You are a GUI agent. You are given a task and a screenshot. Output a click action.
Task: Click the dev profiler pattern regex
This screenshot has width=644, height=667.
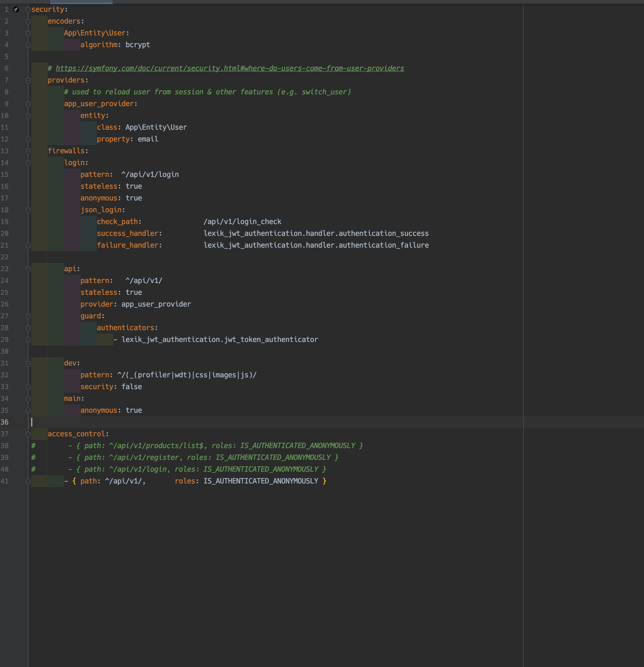tap(187, 375)
